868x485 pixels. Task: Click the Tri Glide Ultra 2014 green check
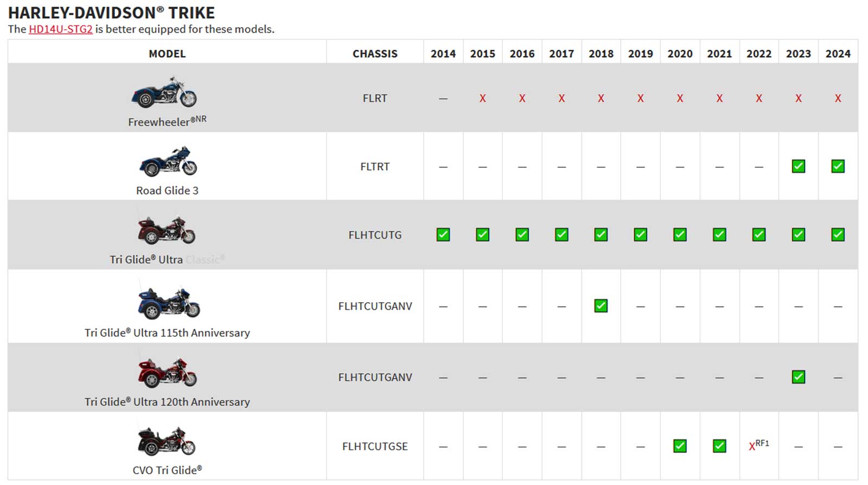(443, 235)
